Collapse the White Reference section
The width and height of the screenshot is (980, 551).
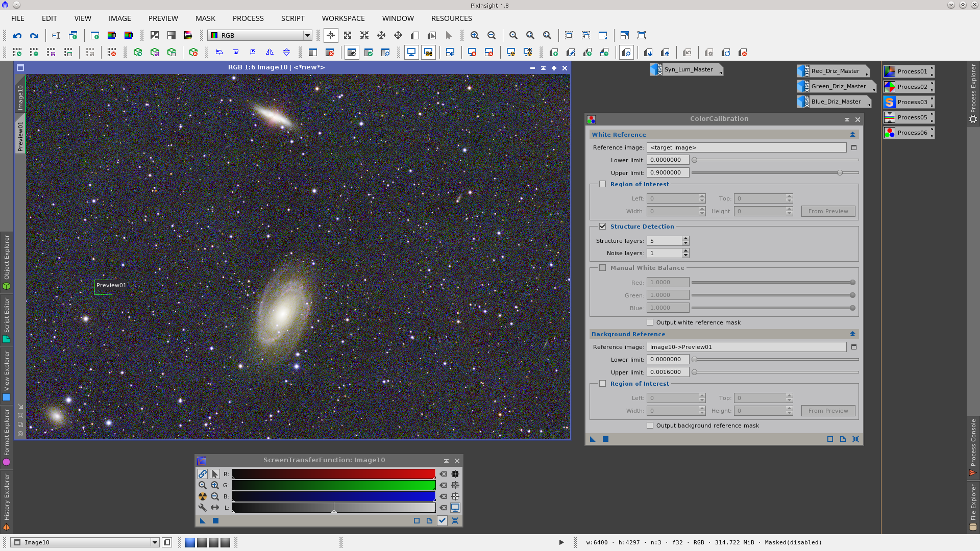pos(852,134)
